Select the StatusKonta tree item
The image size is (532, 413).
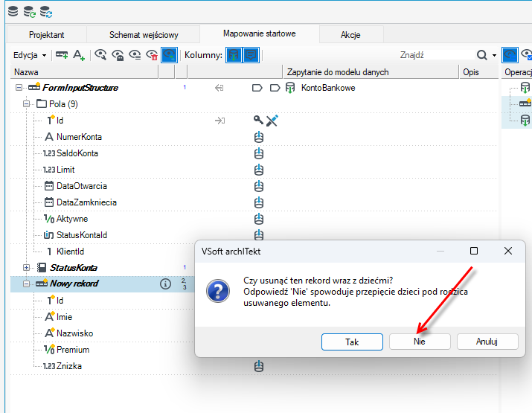pos(73,267)
